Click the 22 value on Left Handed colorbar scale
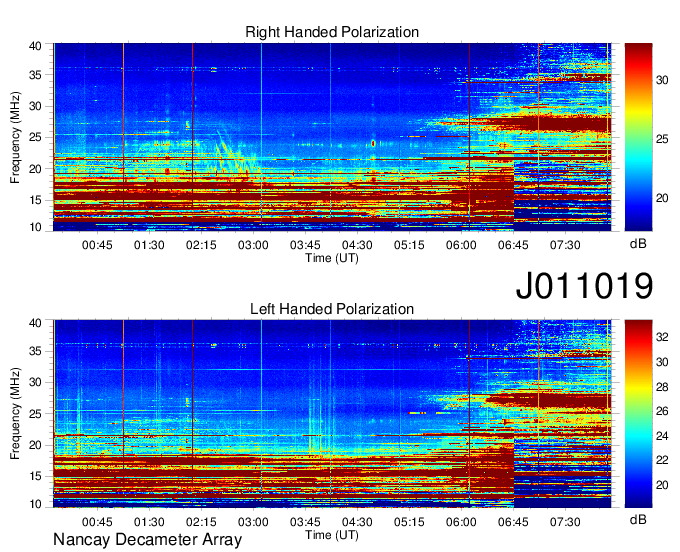The image size is (680, 552). point(662,460)
